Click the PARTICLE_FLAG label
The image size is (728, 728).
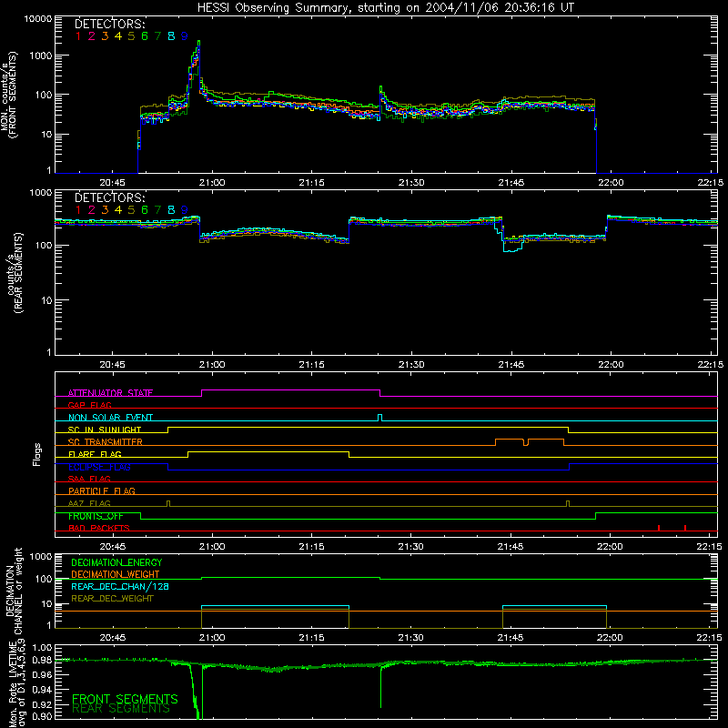(x=102, y=490)
